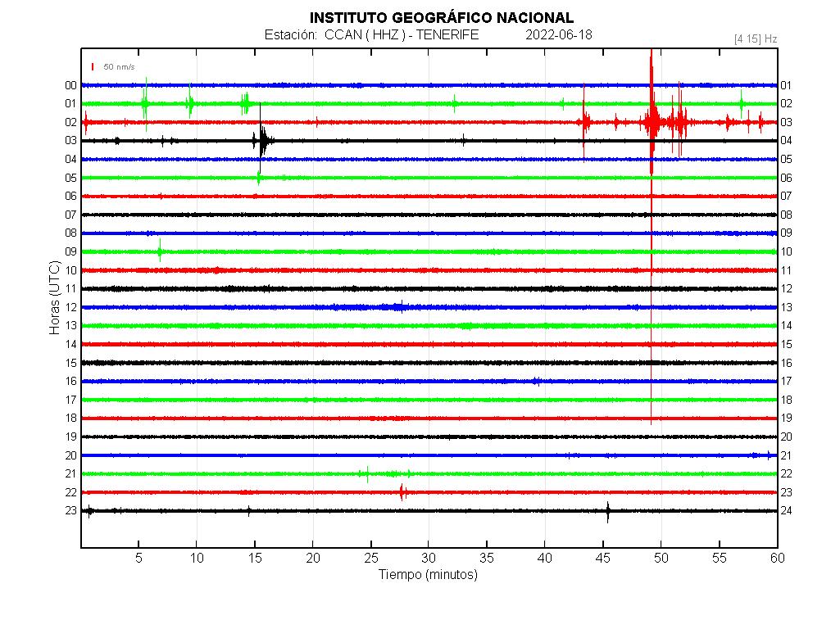Image resolution: width=840 pixels, height=629 pixels.
Task: Click the date 2022-06-18
Action: pyautogui.click(x=558, y=35)
